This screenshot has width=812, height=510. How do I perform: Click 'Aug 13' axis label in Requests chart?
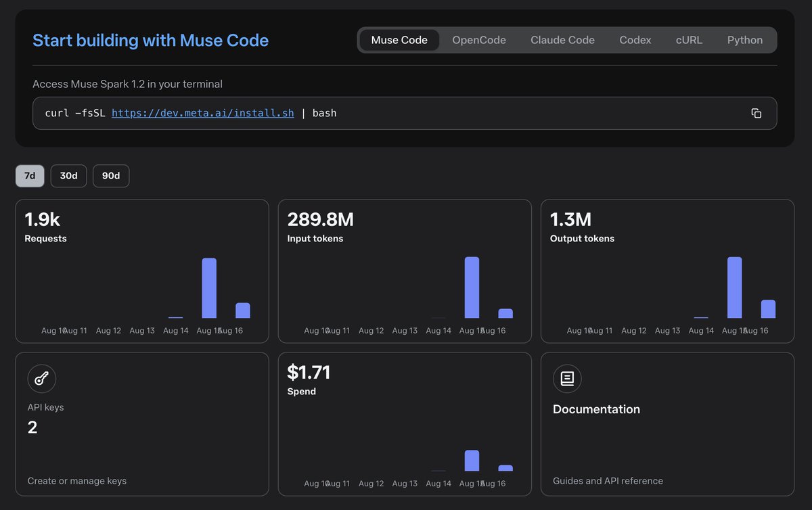(x=142, y=331)
